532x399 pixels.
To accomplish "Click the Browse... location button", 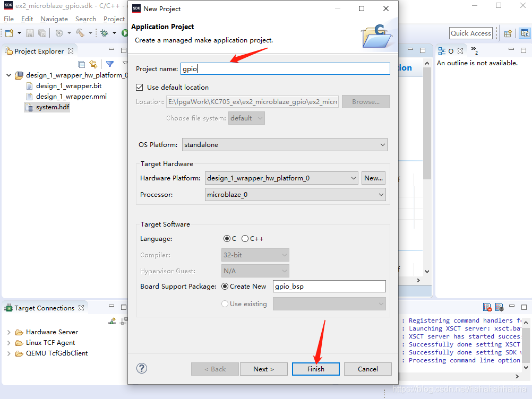I will pos(366,102).
